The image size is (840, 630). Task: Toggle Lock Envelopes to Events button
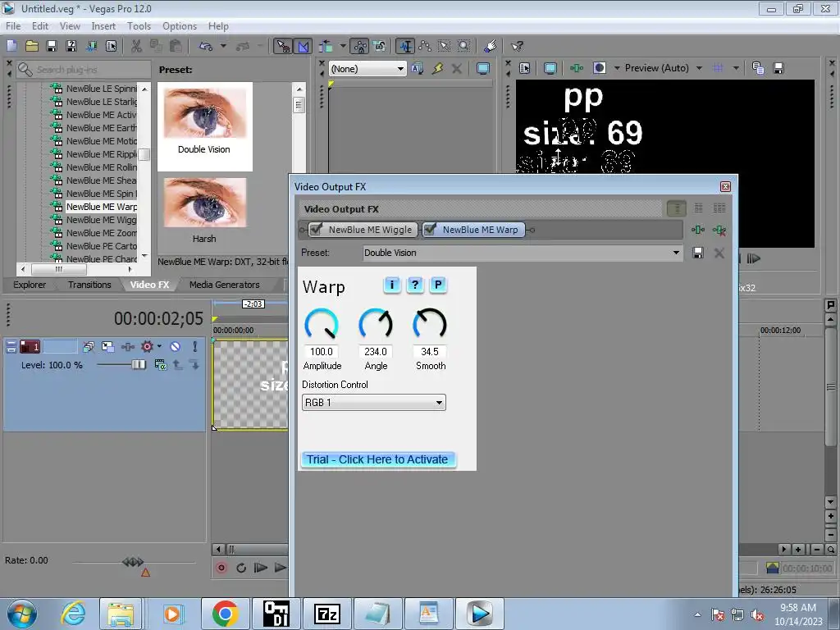(360, 47)
